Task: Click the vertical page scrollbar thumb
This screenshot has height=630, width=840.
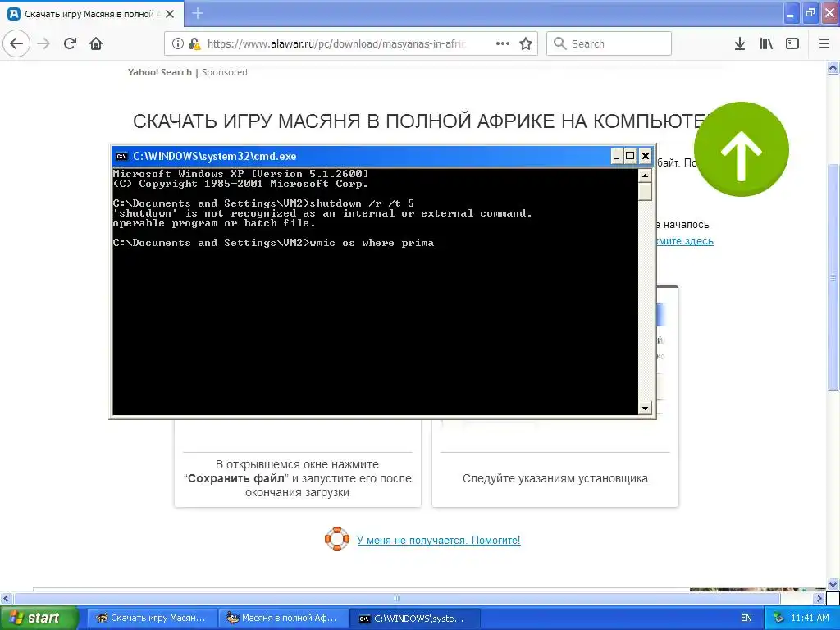Action: coord(833,277)
